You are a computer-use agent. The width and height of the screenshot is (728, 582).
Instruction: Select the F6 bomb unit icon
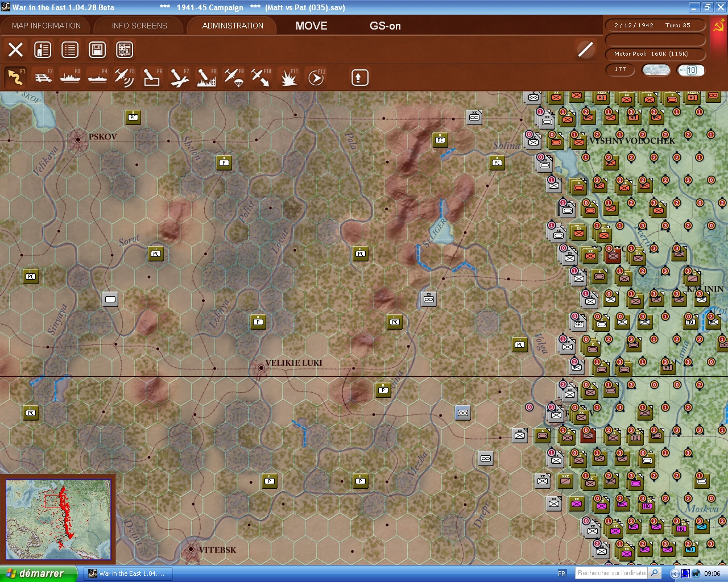152,77
